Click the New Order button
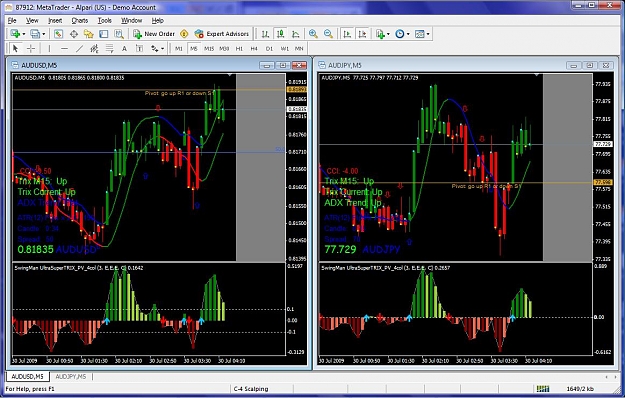Screen dimensions: 625x398 pyautogui.click(x=154, y=34)
